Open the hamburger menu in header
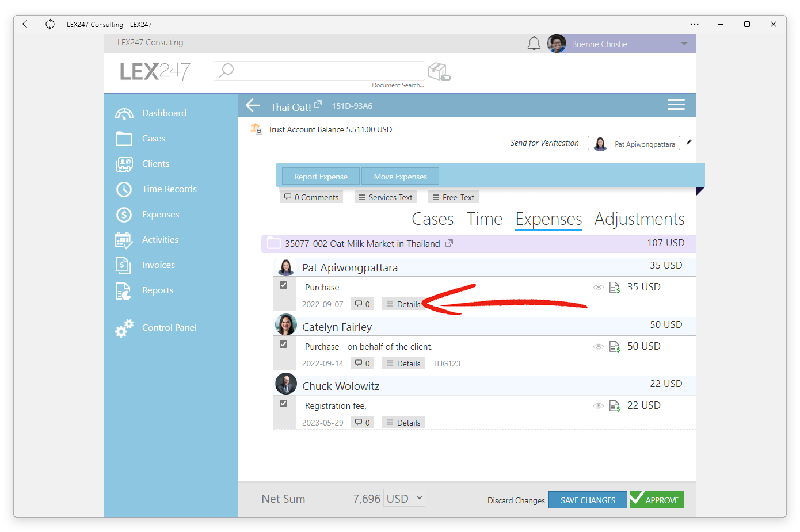 [676, 105]
